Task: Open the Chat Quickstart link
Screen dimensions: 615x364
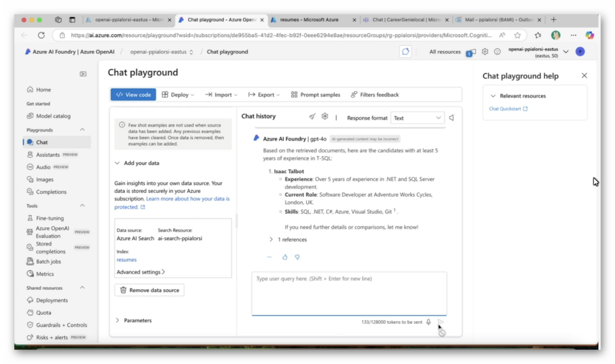Action: (508, 109)
